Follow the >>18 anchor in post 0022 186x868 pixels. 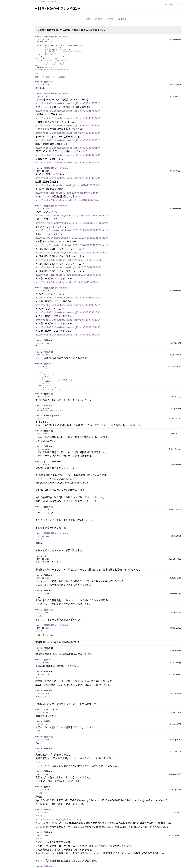(39, 631)
